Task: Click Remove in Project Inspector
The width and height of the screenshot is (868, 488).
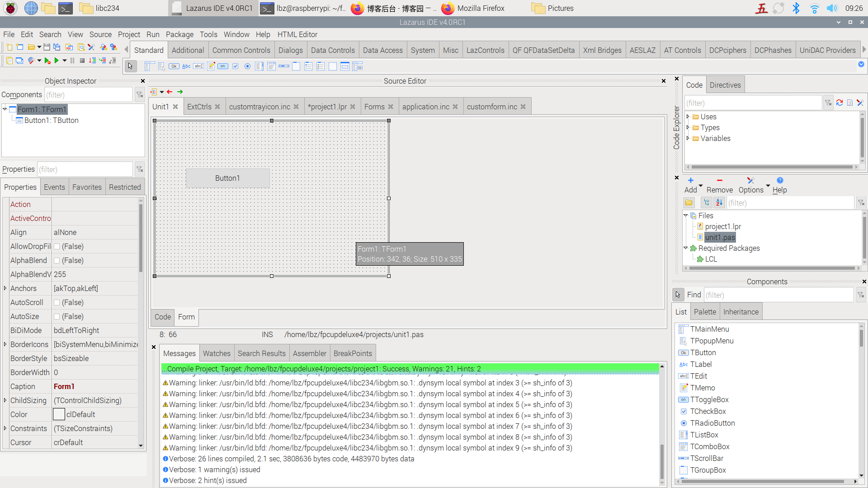Action: pos(719,185)
